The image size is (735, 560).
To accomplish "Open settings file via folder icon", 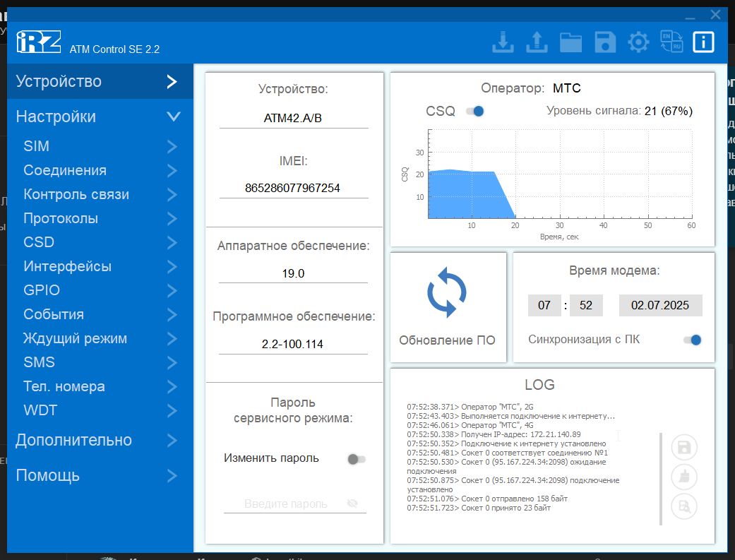I will tap(571, 42).
